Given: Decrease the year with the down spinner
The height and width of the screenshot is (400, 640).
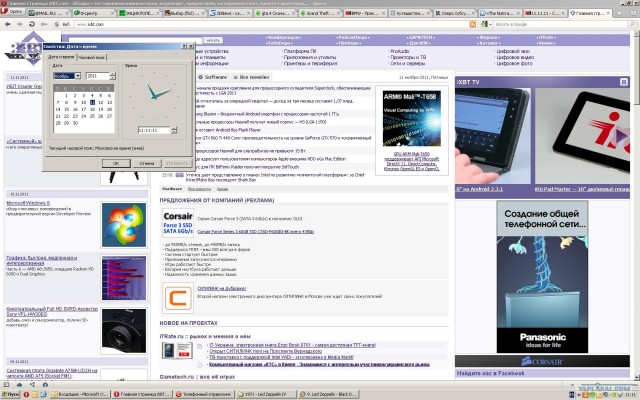Looking at the screenshot, I should [x=113, y=78].
